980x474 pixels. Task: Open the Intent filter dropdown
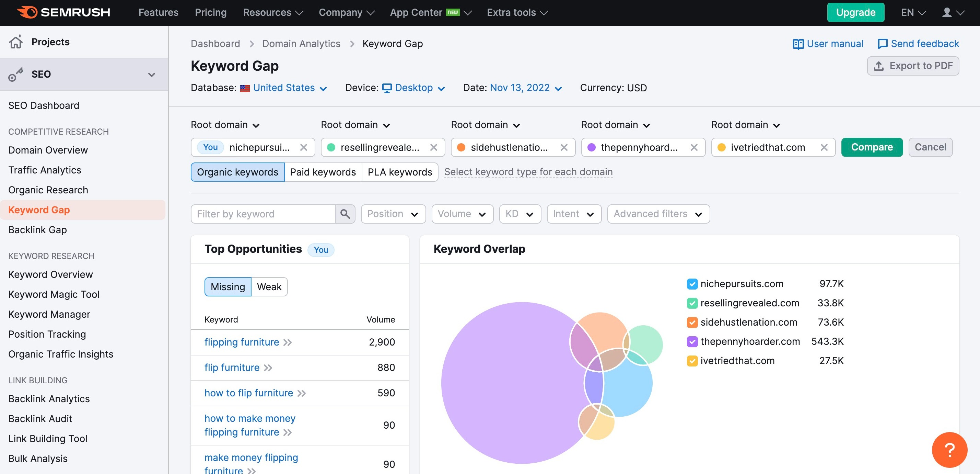574,214
